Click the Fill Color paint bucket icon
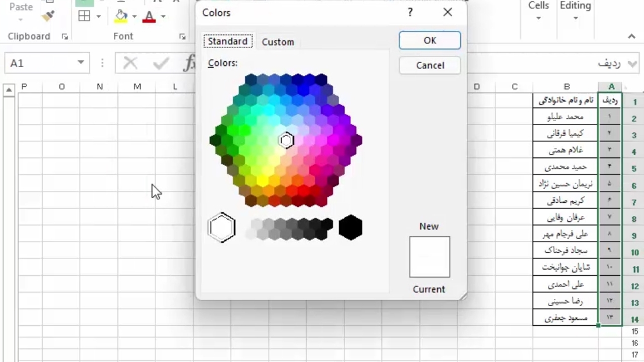The height and width of the screenshot is (362, 644). coord(121,16)
